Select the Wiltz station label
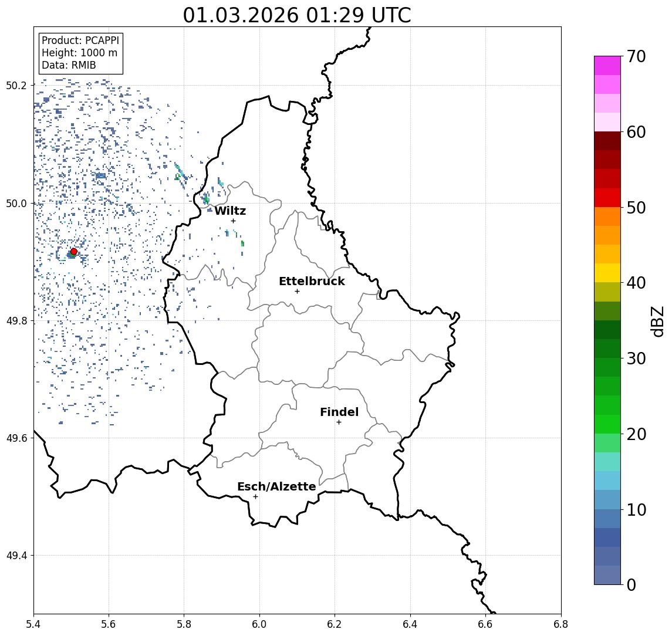 230,211
